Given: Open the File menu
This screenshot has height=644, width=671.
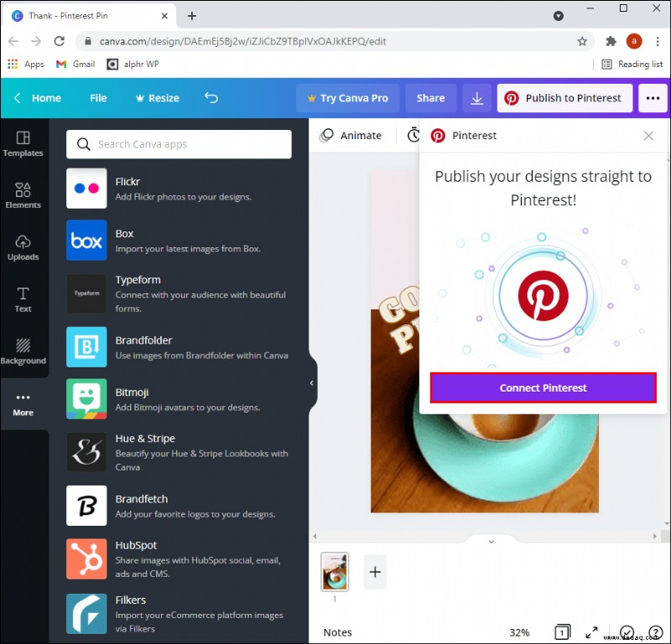Looking at the screenshot, I should tap(98, 98).
